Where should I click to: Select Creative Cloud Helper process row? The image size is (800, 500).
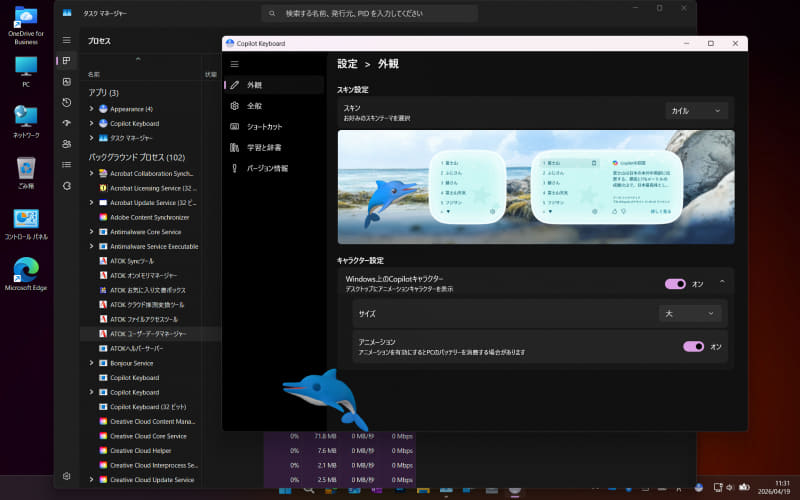(x=150, y=451)
